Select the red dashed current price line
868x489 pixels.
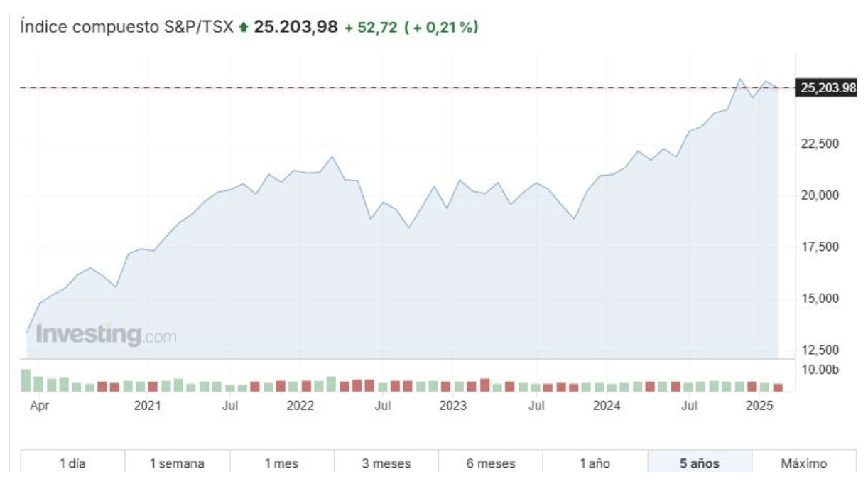tap(426, 86)
